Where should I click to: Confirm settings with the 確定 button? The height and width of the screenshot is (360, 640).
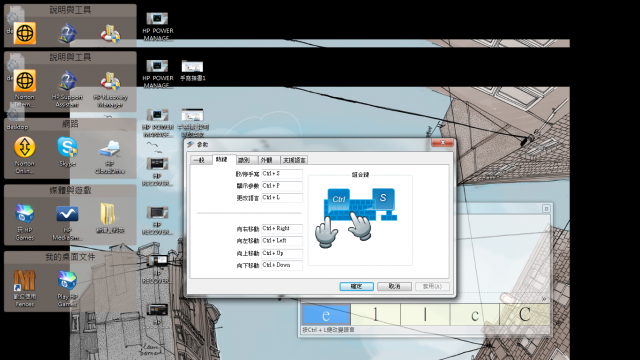[356, 287]
